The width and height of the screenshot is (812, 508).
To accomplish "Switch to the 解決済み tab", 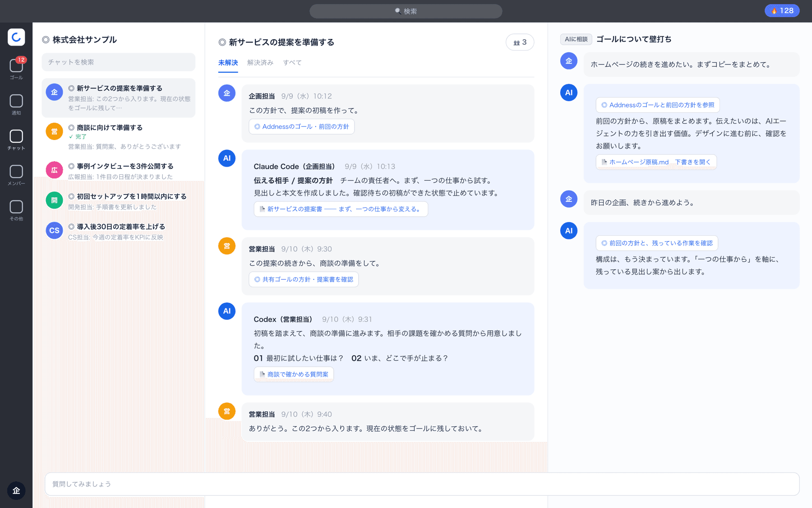I will [260, 63].
